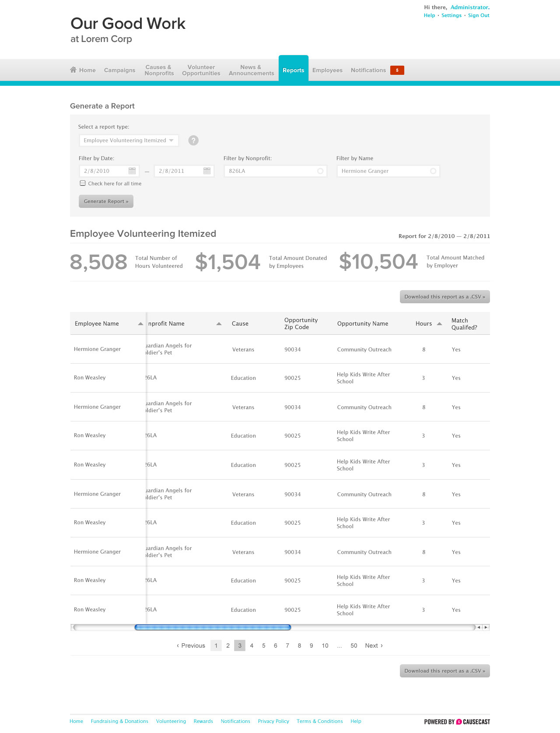The image size is (560, 733).
Task: Click the footer Home link
Action: click(76, 721)
